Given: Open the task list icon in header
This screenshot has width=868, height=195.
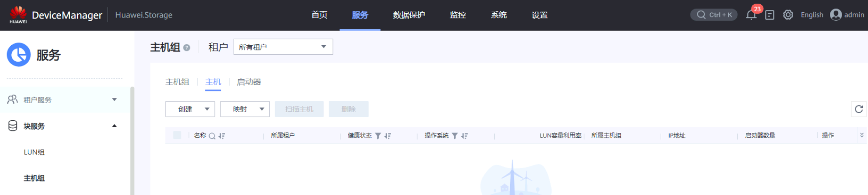Looking at the screenshot, I should coord(770,15).
